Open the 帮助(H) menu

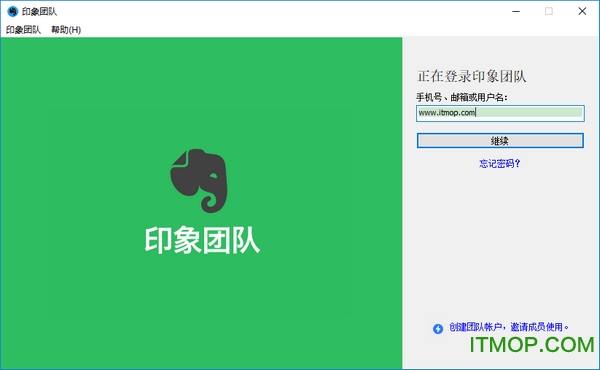click(66, 29)
